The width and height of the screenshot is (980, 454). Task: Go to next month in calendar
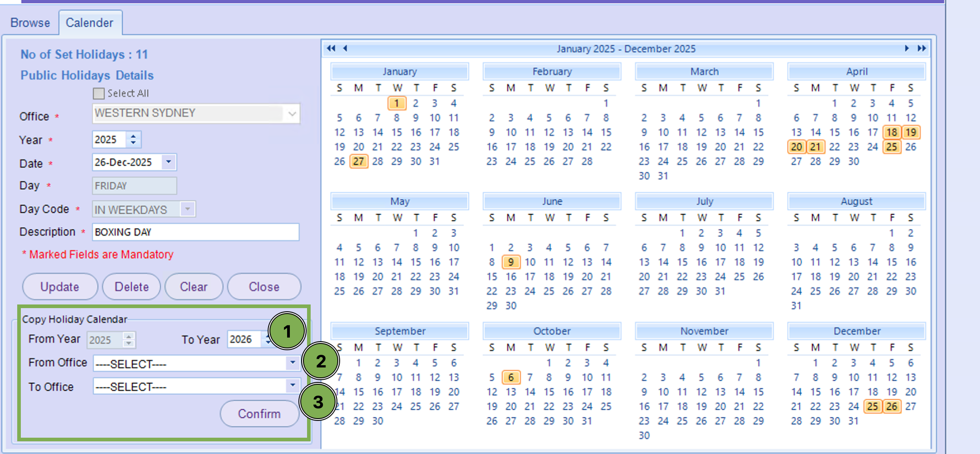click(907, 48)
